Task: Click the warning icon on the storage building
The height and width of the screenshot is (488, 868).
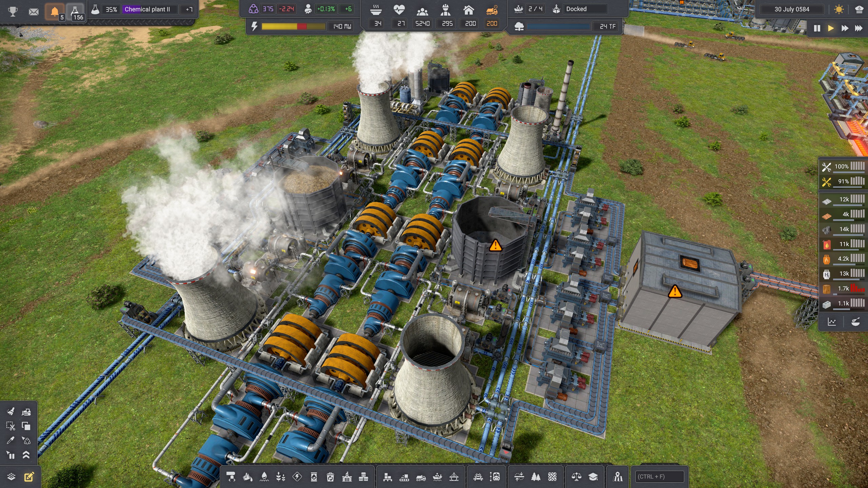Action: (675, 291)
